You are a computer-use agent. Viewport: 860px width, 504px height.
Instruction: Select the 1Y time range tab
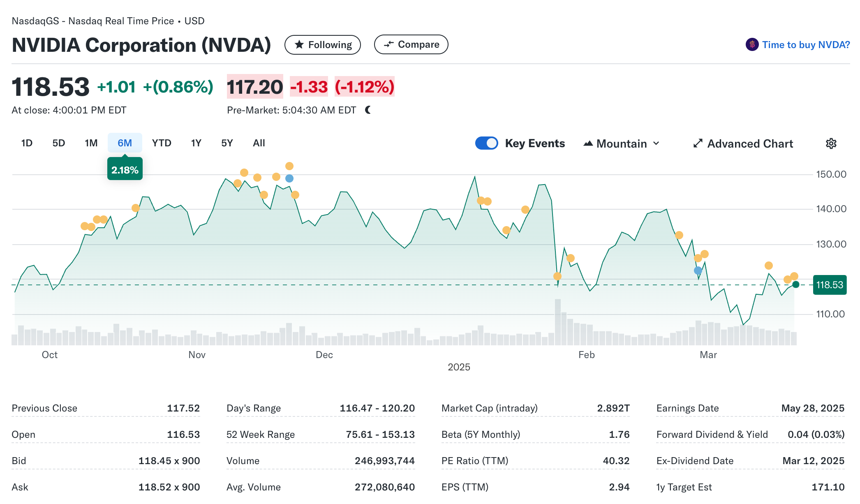pyautogui.click(x=196, y=143)
